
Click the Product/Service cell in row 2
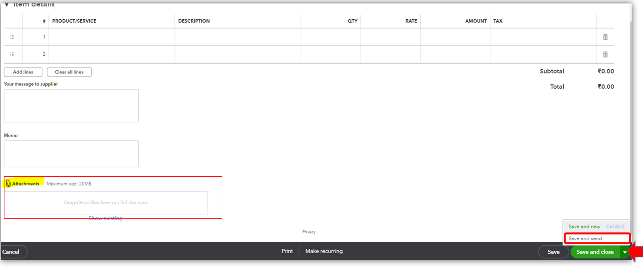pos(112,54)
